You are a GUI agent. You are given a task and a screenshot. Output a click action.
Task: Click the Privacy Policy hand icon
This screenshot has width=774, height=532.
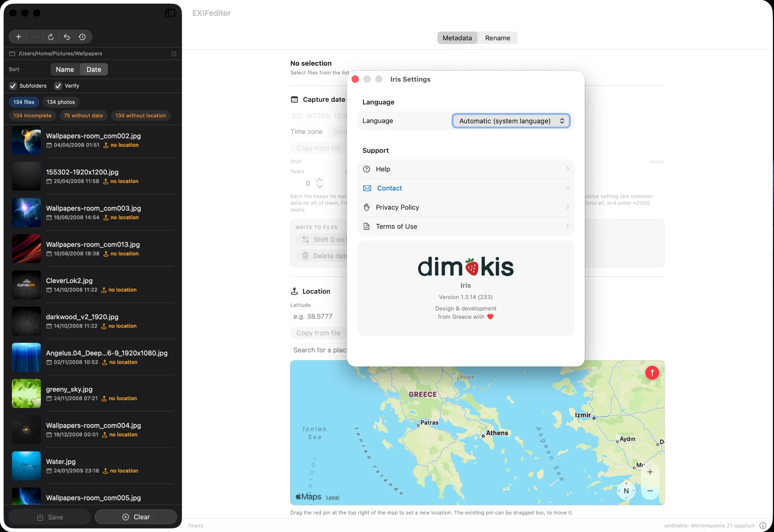[366, 207]
